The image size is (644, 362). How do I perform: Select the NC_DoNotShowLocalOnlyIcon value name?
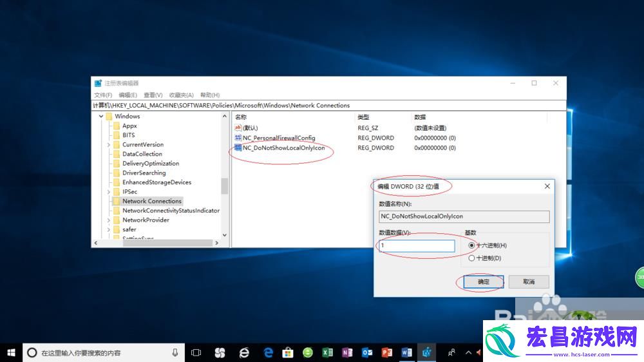[x=283, y=148]
